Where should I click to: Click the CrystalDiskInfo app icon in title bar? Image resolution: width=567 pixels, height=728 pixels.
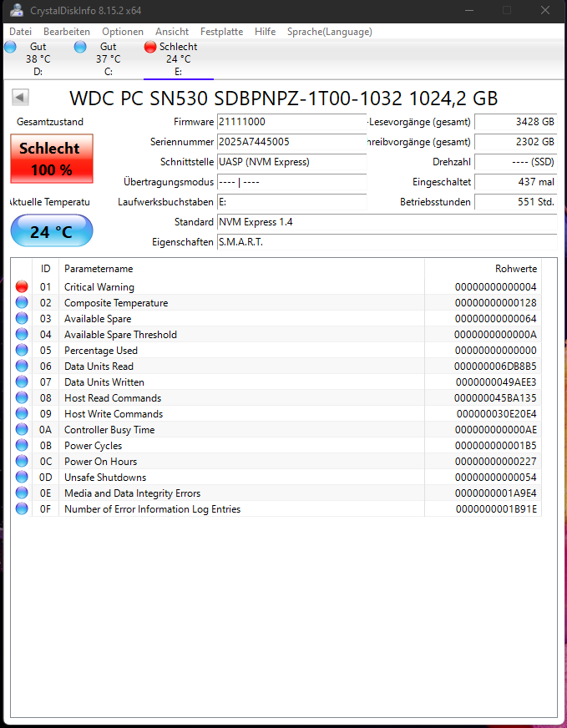click(17, 10)
